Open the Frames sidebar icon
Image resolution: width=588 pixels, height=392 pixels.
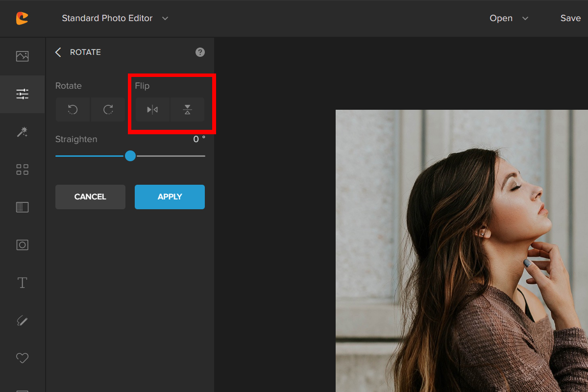(x=22, y=245)
